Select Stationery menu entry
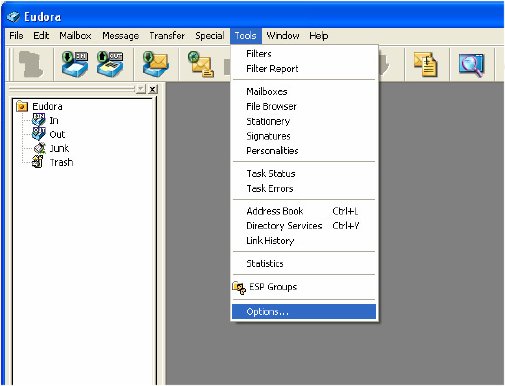 (x=304, y=121)
